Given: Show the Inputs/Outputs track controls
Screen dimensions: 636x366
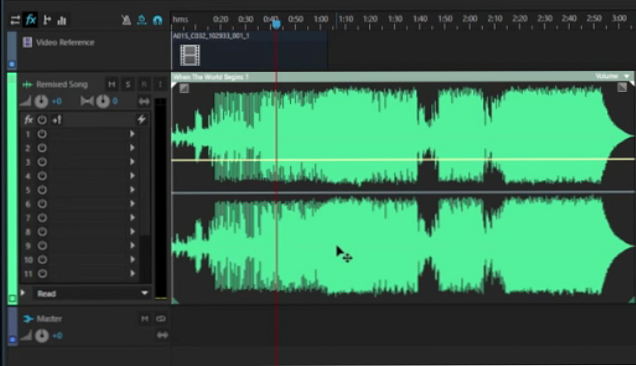Looking at the screenshot, I should pyautogui.click(x=15, y=20).
